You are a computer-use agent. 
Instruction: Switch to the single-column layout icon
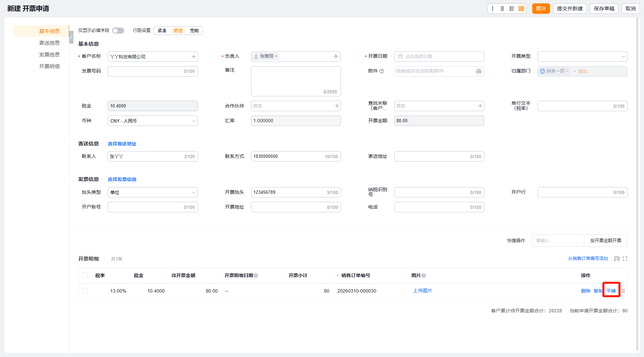point(493,9)
